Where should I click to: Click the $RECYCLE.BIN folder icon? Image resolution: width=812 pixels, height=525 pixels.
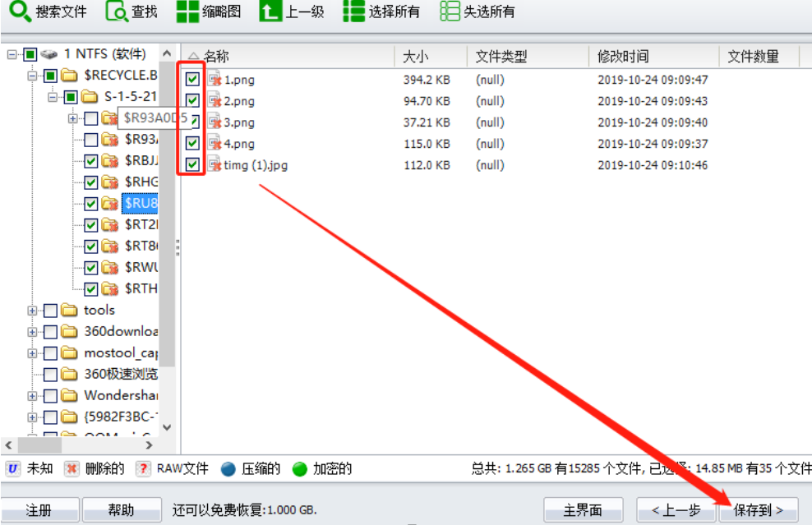pyautogui.click(x=69, y=76)
